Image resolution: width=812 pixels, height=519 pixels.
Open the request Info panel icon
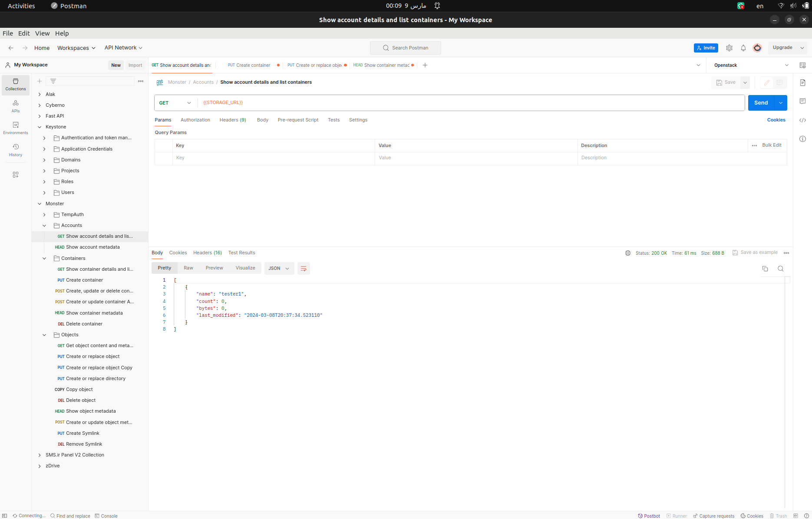802,139
